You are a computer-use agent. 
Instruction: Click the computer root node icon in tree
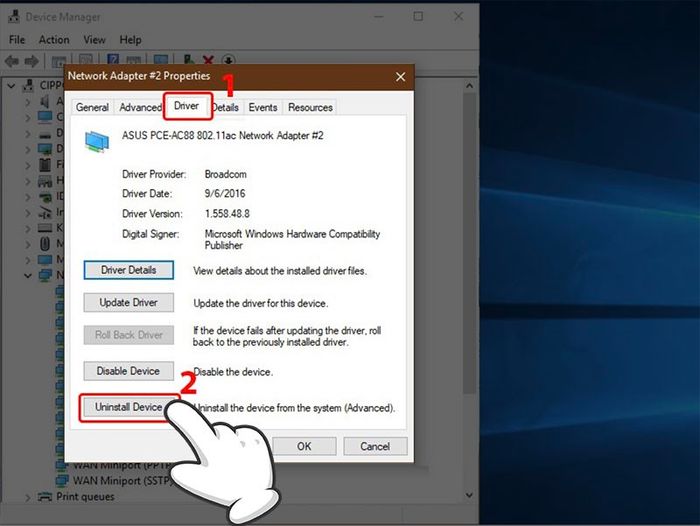(x=29, y=85)
